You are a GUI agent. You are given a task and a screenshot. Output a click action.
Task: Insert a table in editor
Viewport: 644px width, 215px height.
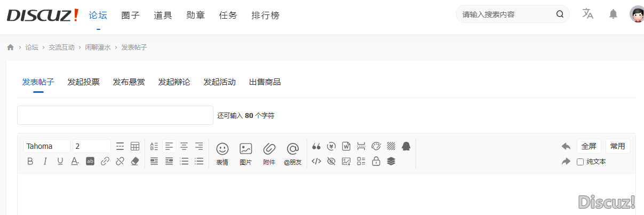pyautogui.click(x=135, y=146)
